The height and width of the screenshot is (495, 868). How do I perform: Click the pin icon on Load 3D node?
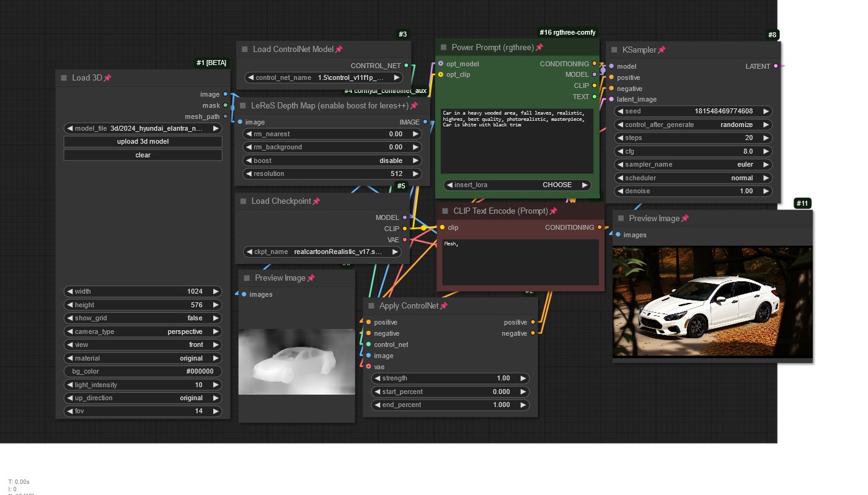pos(108,78)
